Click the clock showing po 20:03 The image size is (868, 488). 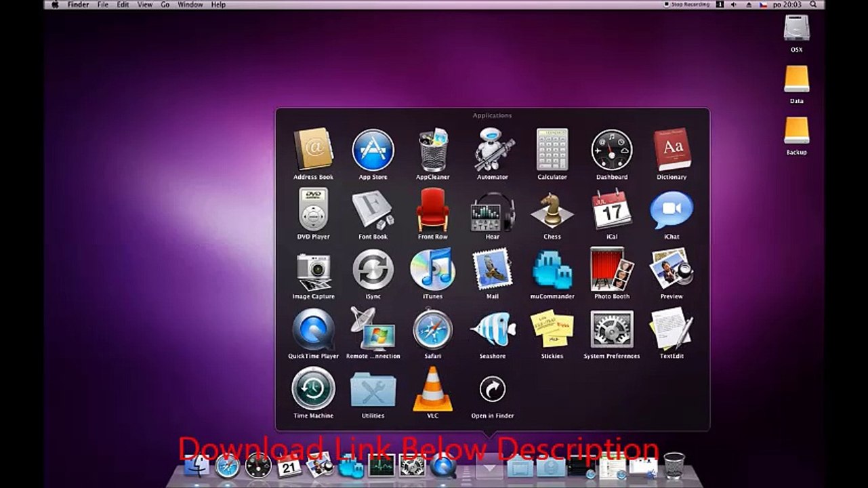pos(787,4)
